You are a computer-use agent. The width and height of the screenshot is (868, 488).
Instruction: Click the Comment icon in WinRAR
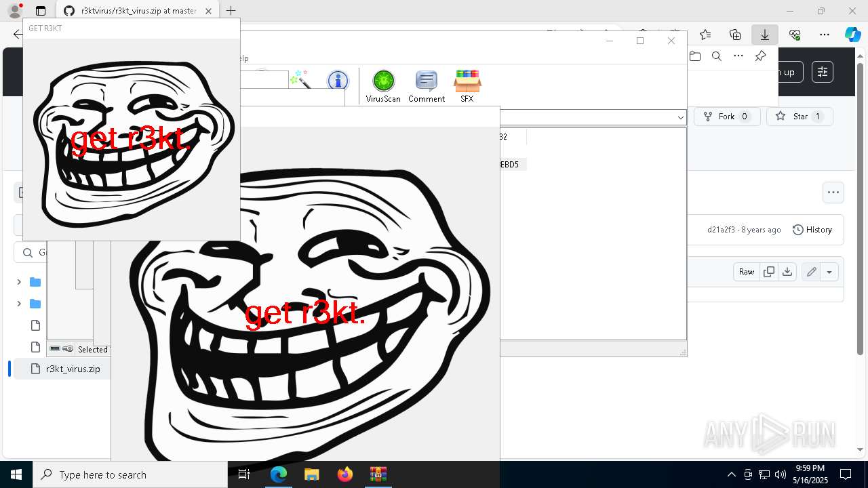(427, 86)
